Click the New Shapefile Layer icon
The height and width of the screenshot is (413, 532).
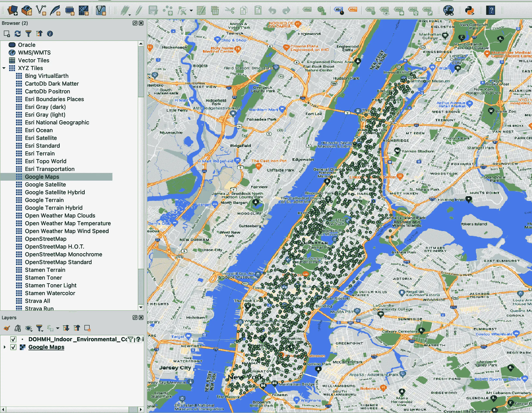tap(41, 10)
